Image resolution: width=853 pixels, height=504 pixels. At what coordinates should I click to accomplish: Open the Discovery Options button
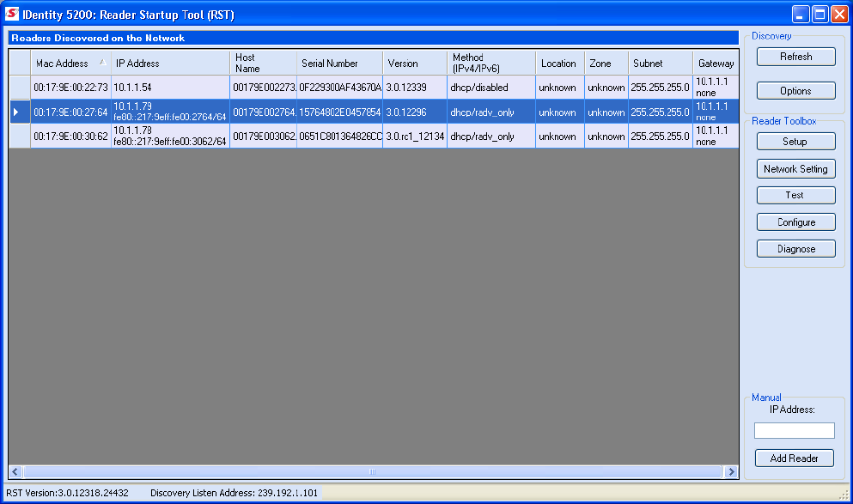pos(796,91)
